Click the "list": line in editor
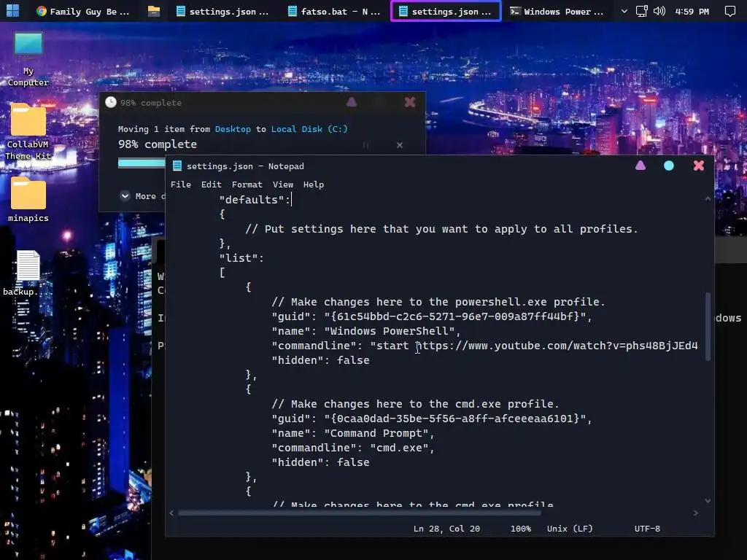The image size is (747, 560). pyautogui.click(x=241, y=258)
